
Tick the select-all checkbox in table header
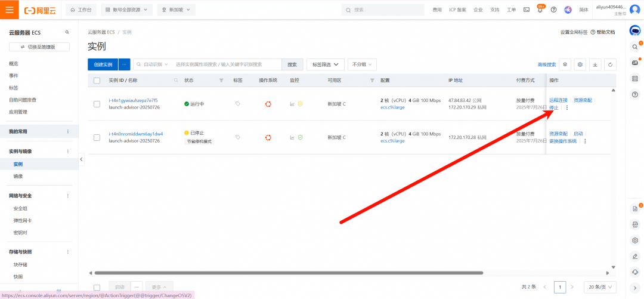(x=97, y=81)
